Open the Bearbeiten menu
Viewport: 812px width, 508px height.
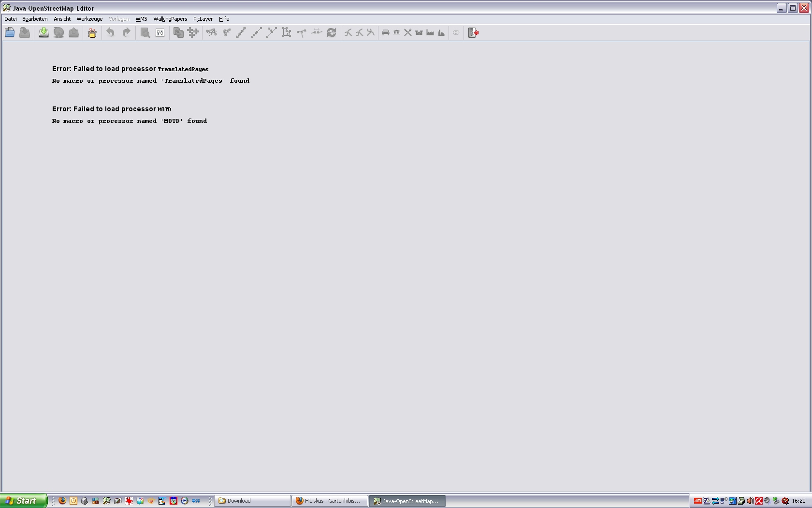(x=35, y=19)
